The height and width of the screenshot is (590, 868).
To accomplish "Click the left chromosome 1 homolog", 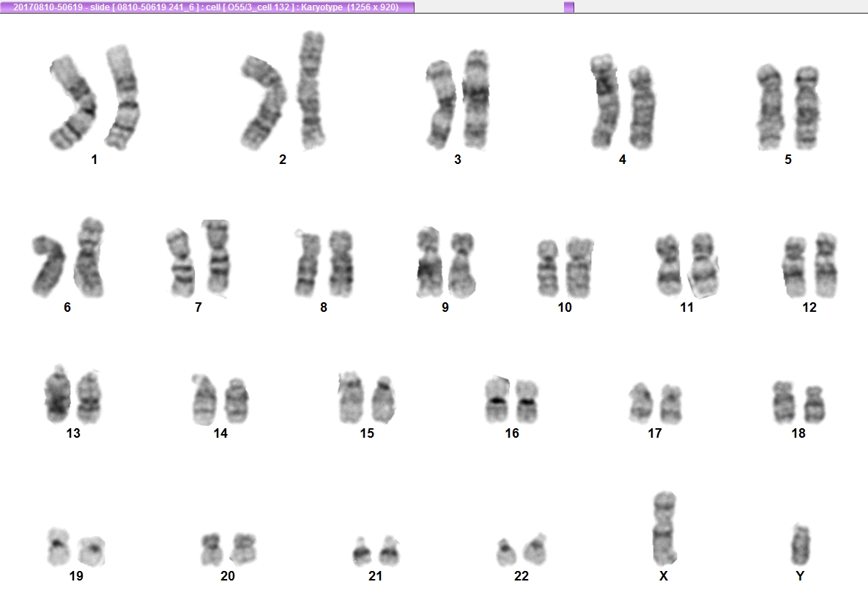I will 73,103.
